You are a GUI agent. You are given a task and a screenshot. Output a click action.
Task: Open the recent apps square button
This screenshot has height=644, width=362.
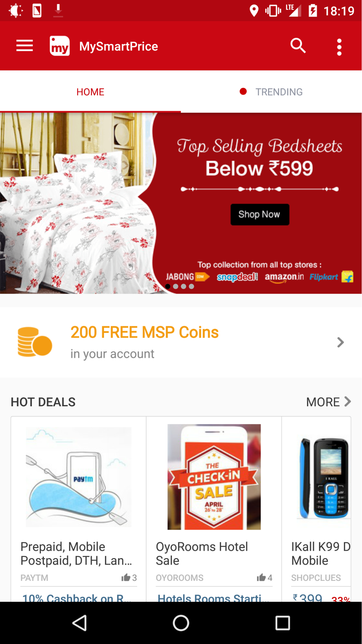tap(283, 623)
